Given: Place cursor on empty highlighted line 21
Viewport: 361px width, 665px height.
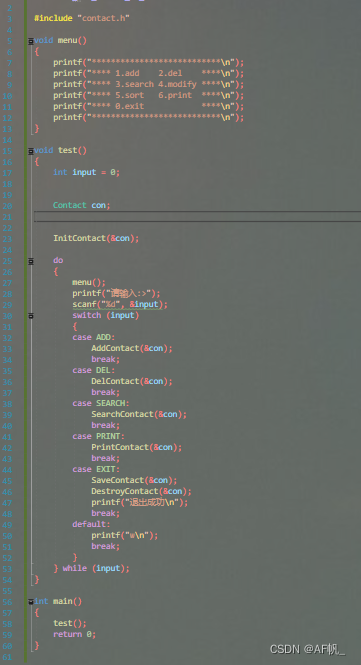Looking at the screenshot, I should (x=197, y=217).
